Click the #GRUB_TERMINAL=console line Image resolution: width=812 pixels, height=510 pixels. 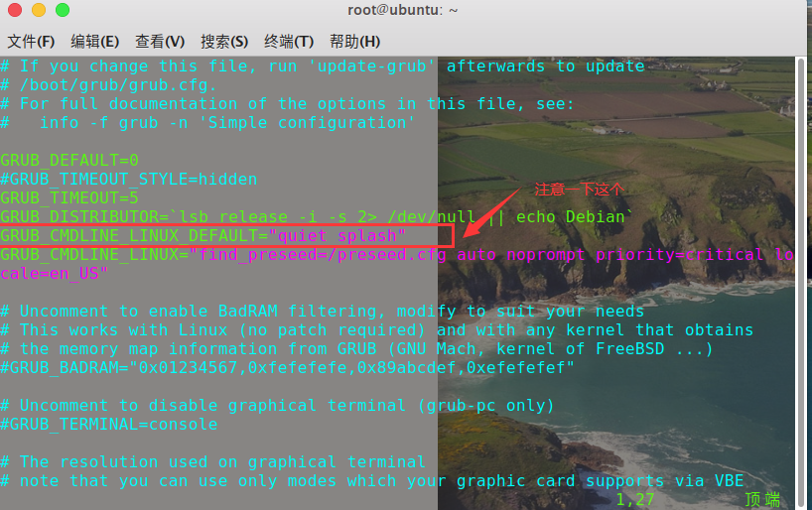click(x=109, y=424)
